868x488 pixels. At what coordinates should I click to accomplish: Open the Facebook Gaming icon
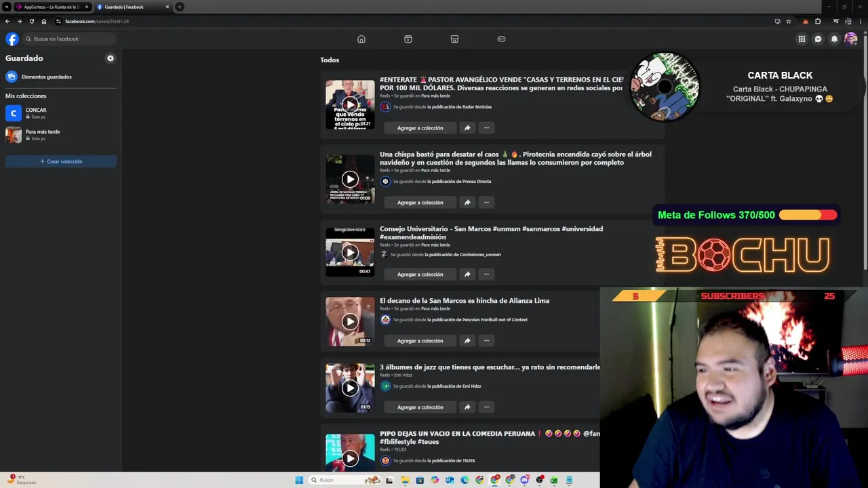[x=502, y=39]
